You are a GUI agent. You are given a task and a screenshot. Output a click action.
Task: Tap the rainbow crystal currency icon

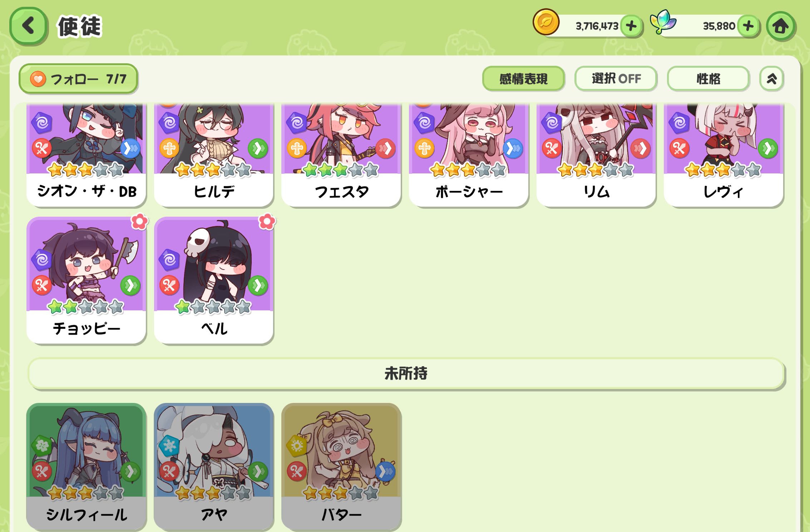pos(662,21)
